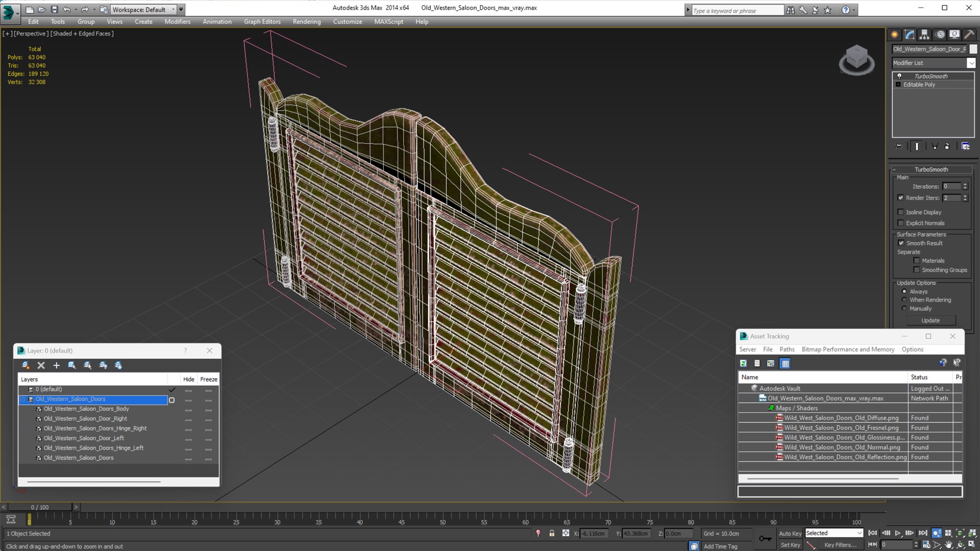980x551 pixels.
Task: Toggle the Selection Lock padlock icon
Action: click(x=552, y=533)
